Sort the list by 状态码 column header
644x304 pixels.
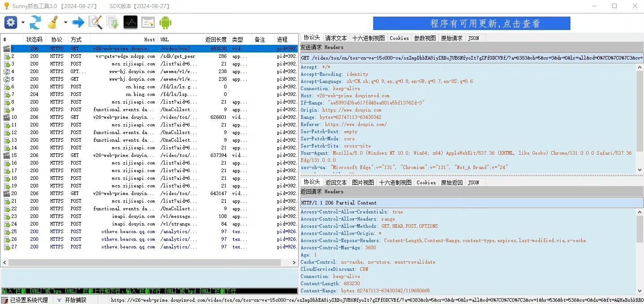click(x=34, y=39)
